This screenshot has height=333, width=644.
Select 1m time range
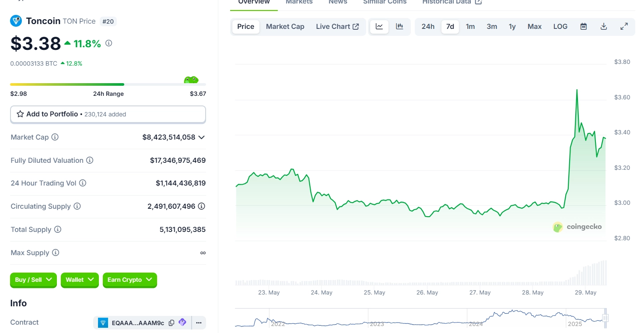pos(470,27)
